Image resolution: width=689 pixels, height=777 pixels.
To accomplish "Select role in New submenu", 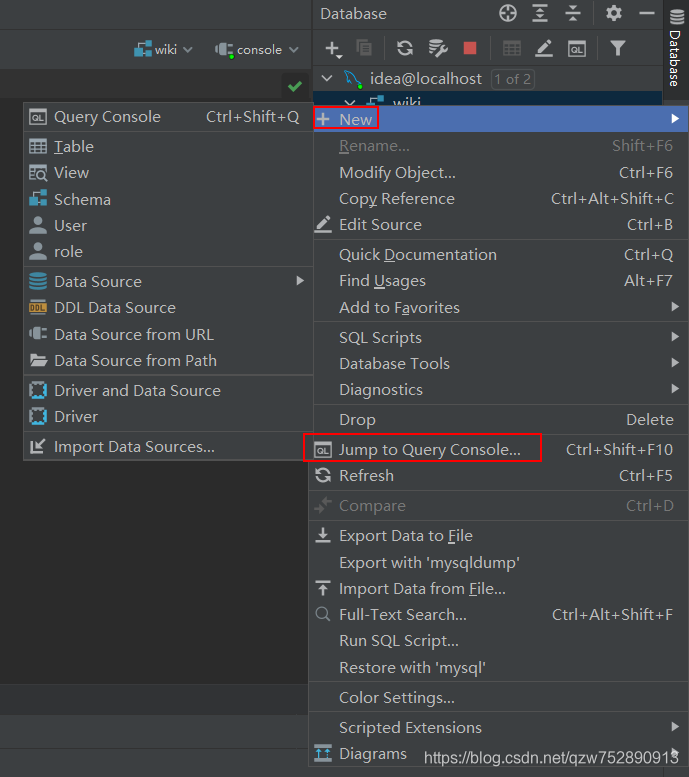I will click(169, 252).
